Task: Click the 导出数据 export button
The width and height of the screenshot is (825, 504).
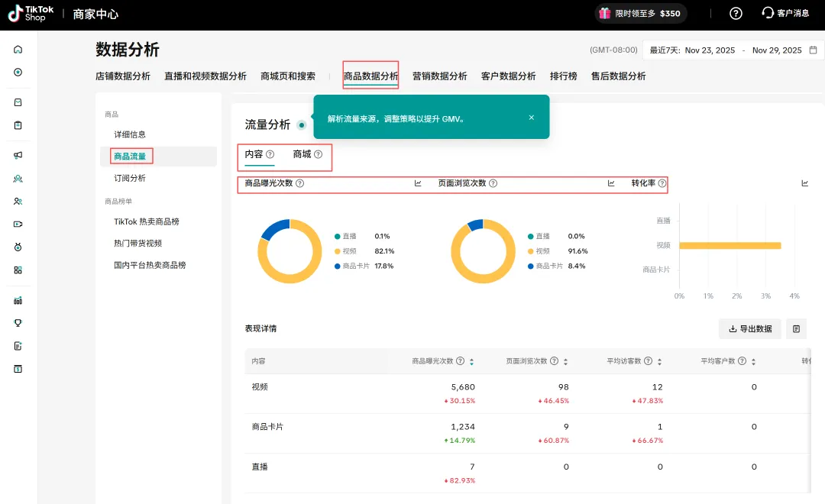Action: tap(749, 329)
